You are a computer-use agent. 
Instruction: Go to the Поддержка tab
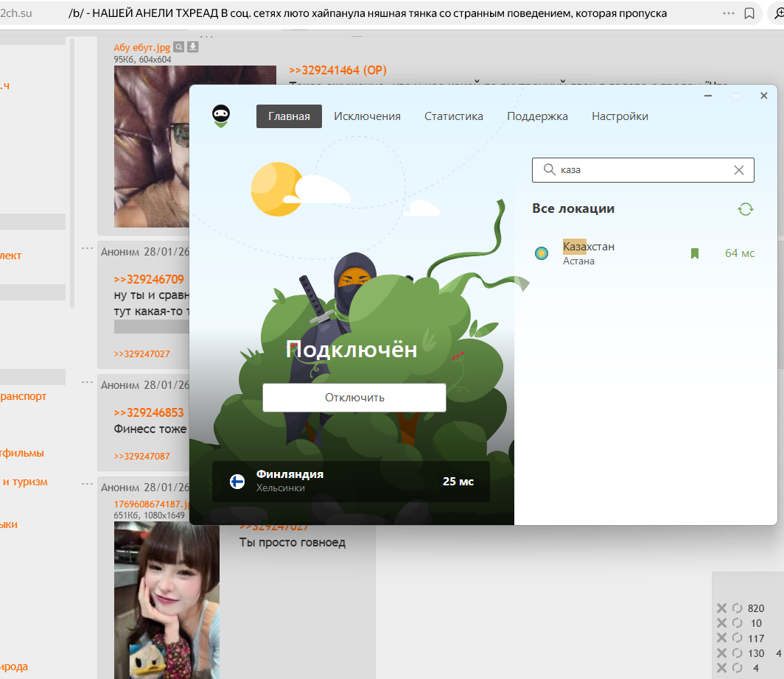pos(537,116)
